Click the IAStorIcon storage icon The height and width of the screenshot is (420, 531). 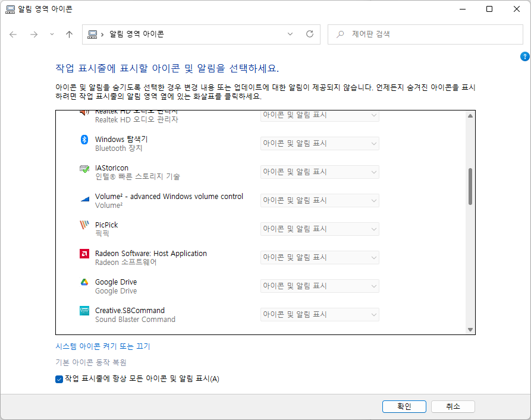coord(84,168)
